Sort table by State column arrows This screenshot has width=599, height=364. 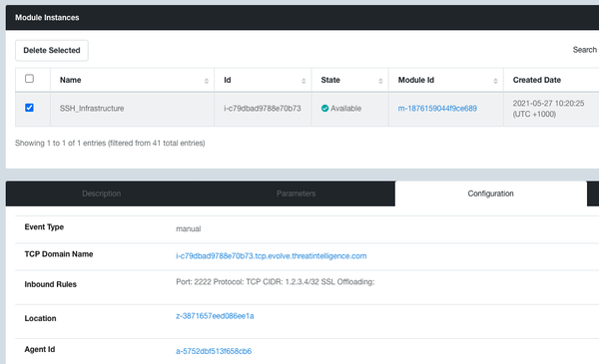coord(380,81)
